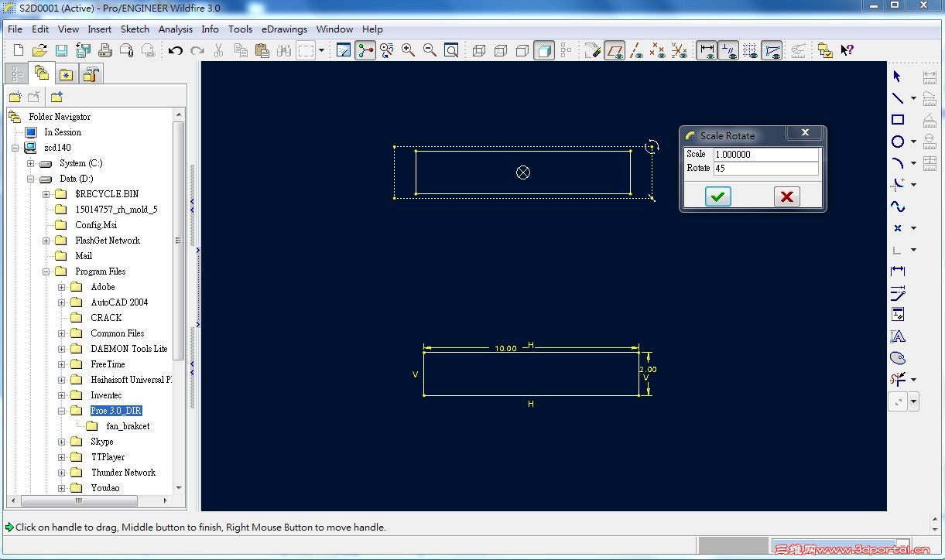Click the context-sensitive help icon
The height and width of the screenshot is (560, 945).
[x=847, y=51]
